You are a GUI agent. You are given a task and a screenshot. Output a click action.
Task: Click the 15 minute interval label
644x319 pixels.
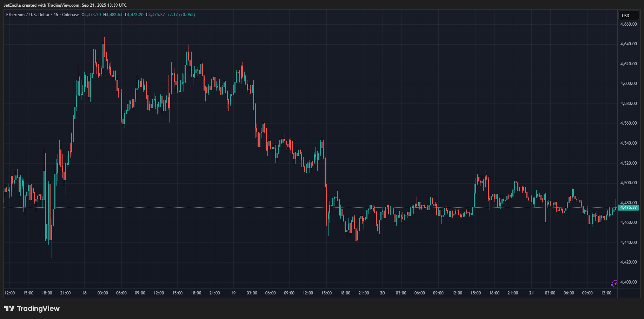pos(56,15)
